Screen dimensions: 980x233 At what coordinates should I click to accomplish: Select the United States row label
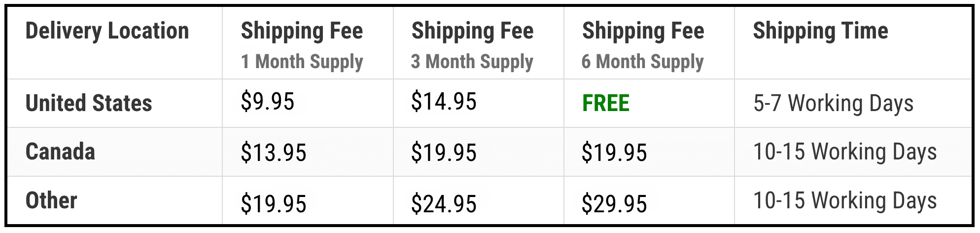89,103
